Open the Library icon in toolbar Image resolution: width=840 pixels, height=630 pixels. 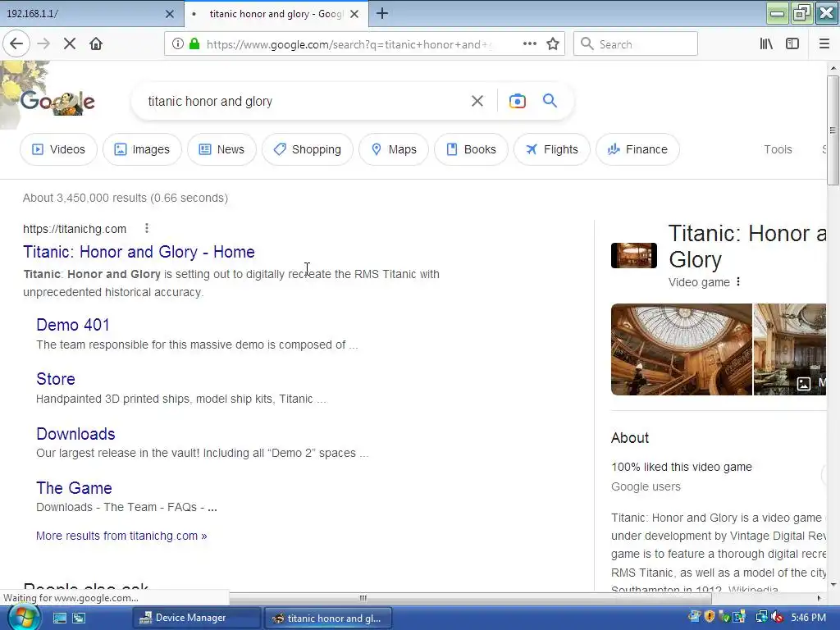pyautogui.click(x=766, y=44)
